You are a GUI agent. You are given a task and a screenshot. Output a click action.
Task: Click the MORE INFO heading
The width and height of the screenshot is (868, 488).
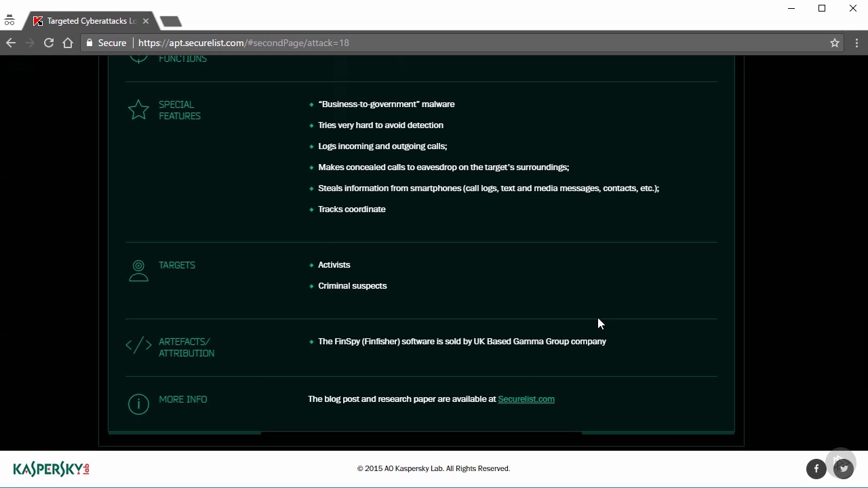[183, 399]
